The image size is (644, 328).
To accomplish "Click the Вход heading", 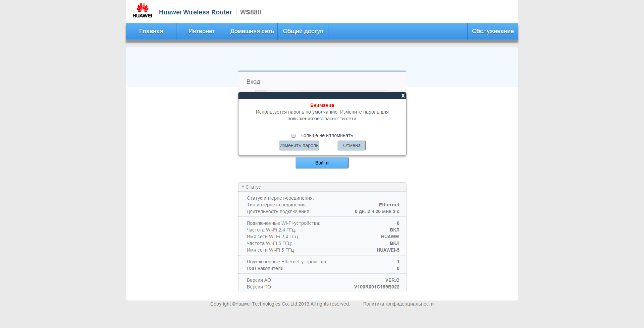I will click(x=253, y=82).
